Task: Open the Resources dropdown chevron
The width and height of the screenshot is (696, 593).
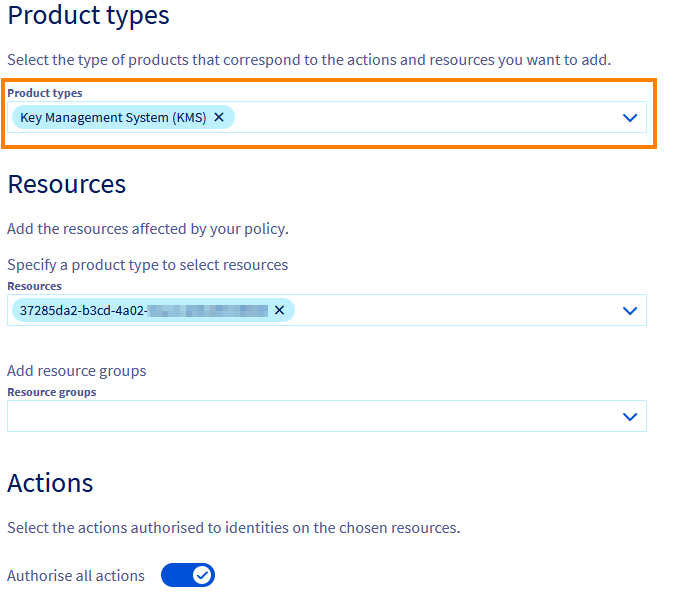Action: click(x=630, y=310)
